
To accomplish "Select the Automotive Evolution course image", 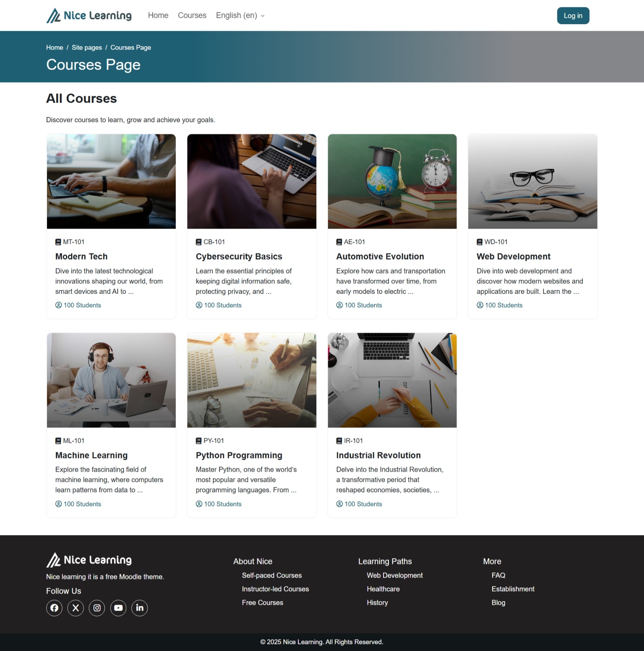I will [x=392, y=182].
